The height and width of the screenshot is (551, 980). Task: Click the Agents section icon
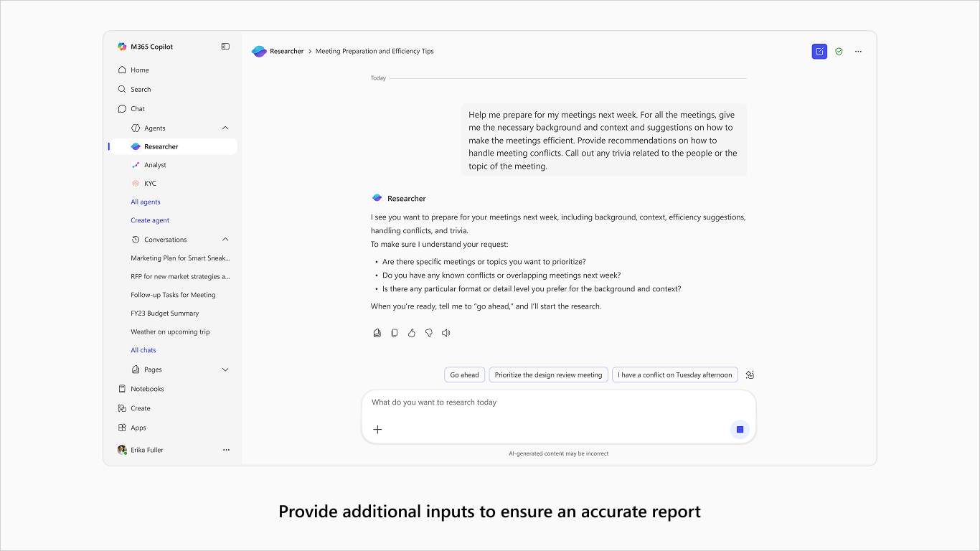click(136, 128)
